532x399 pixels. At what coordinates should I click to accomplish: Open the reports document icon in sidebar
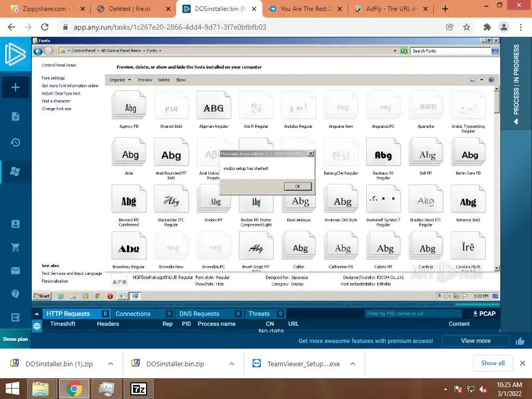click(x=15, y=116)
